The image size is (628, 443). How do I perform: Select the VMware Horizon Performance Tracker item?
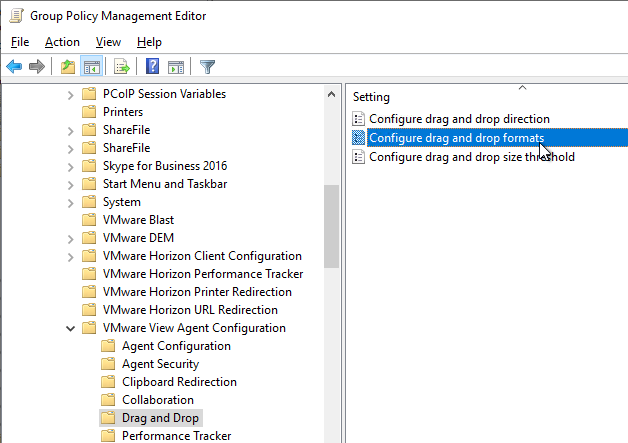pos(203,274)
